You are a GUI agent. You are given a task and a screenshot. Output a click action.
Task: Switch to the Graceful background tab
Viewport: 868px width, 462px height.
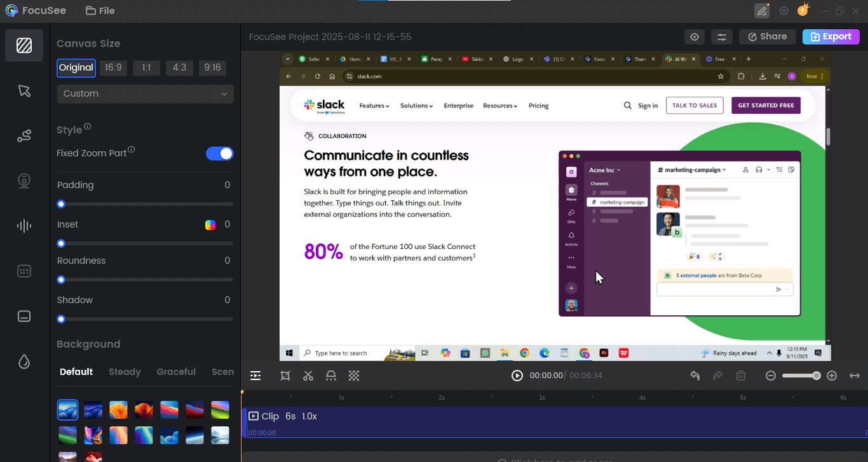pos(176,372)
